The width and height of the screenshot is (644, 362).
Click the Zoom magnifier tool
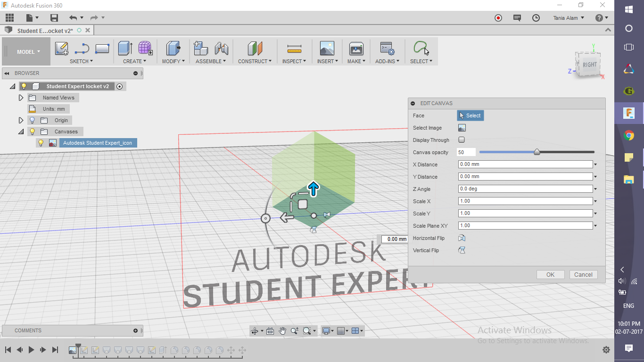tap(295, 331)
